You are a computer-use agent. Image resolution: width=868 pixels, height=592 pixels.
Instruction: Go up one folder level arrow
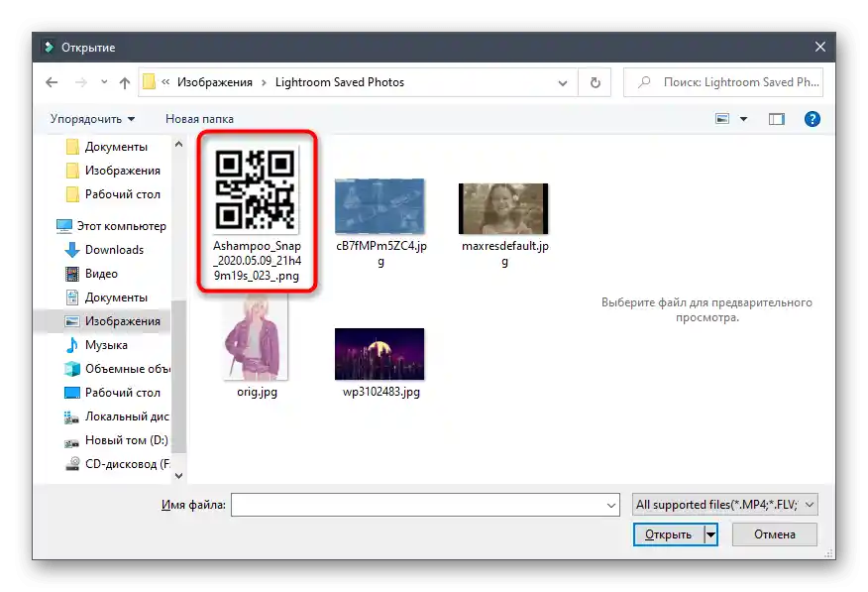(x=125, y=82)
